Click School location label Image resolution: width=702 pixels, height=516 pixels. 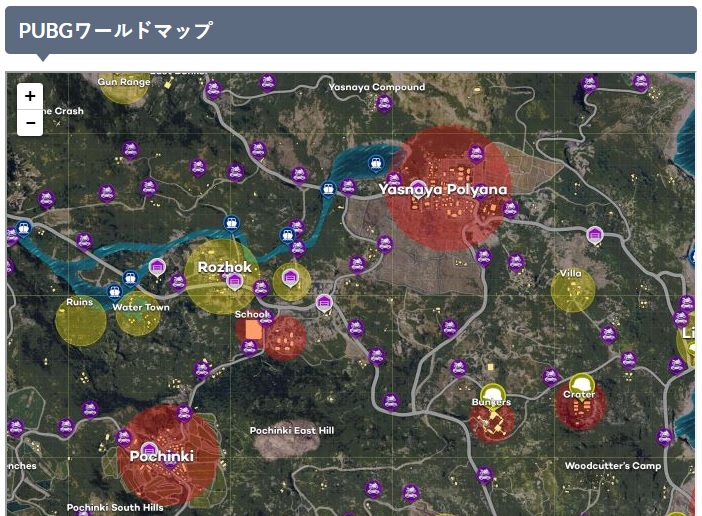point(252,314)
